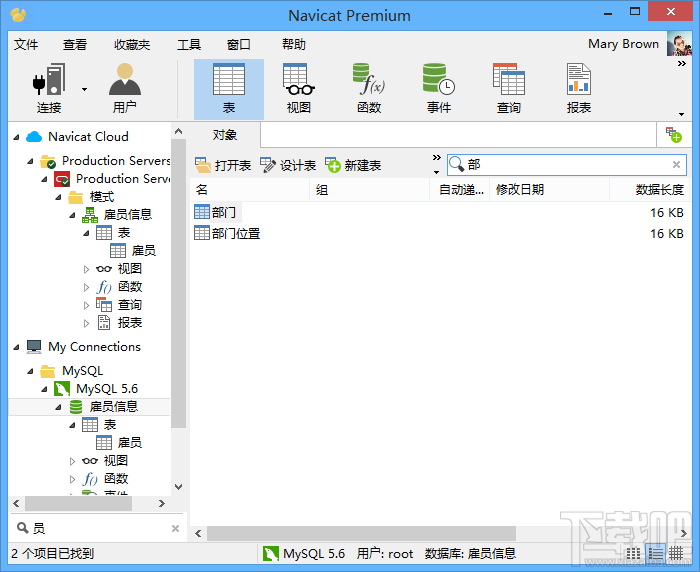Open the 用户 user manager
Viewport: 700px width, 572px height.
125,88
